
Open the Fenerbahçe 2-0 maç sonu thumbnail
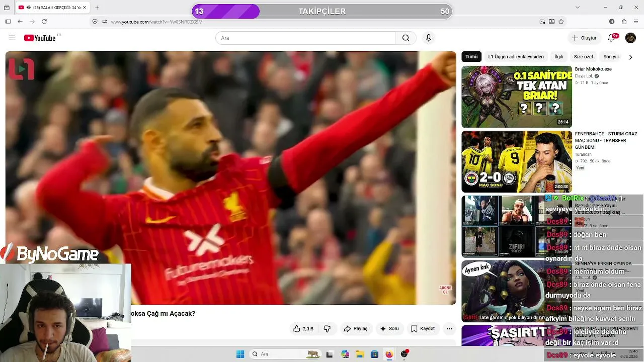pyautogui.click(x=517, y=162)
